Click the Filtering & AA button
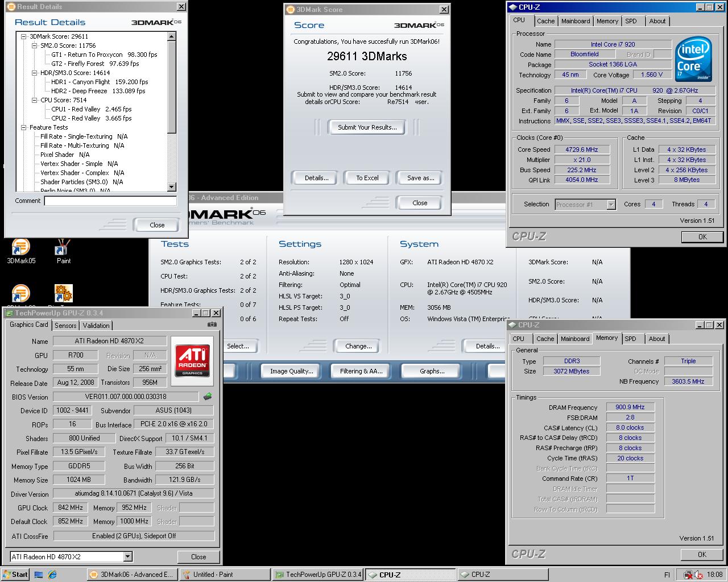Image resolution: width=728 pixels, height=582 pixels. [x=361, y=371]
